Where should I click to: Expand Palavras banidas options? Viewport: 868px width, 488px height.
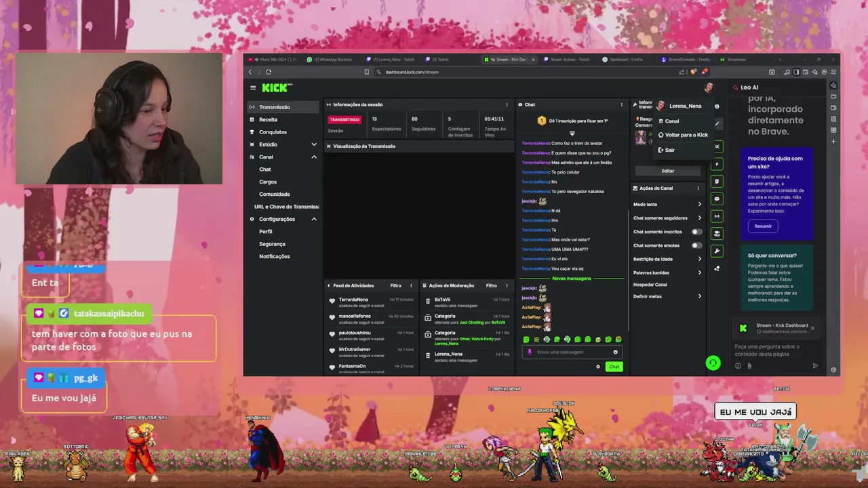click(x=700, y=272)
